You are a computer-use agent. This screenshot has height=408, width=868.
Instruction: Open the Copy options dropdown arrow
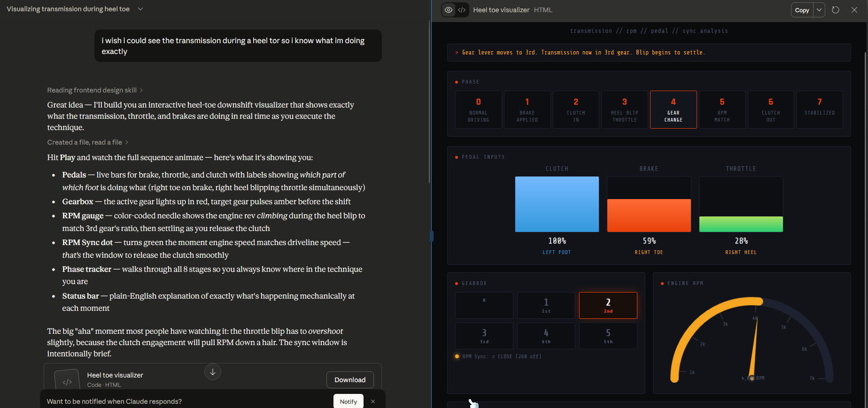(819, 10)
